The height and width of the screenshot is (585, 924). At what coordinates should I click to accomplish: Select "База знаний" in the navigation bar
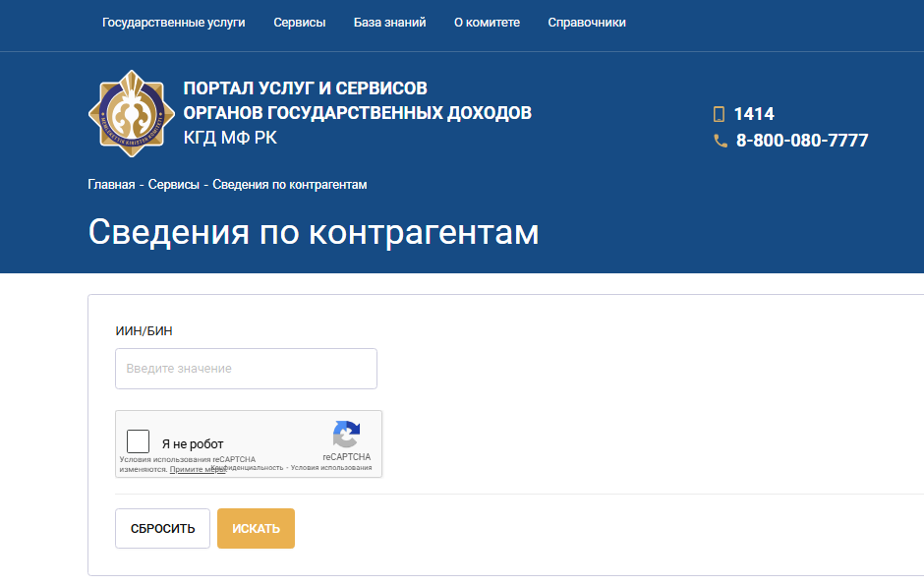(389, 22)
